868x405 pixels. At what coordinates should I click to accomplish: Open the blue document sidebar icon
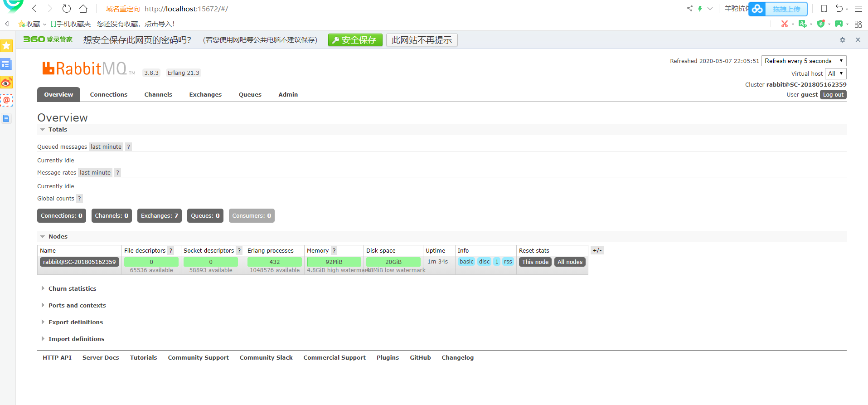(x=6, y=119)
